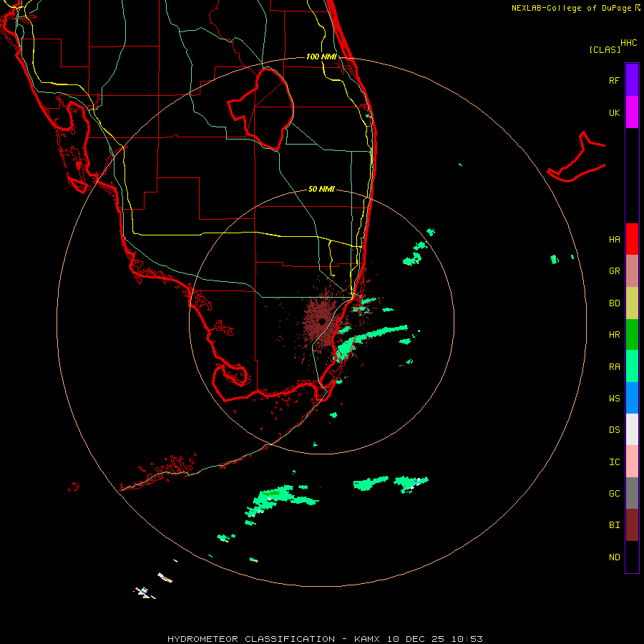Click the BI brown legend swatch
644x644 pixels.
point(632,525)
